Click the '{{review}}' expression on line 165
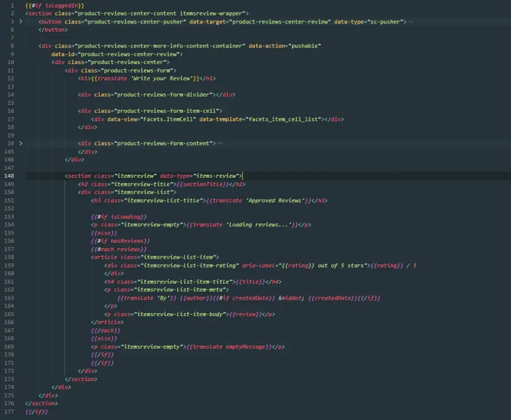 click(246, 314)
